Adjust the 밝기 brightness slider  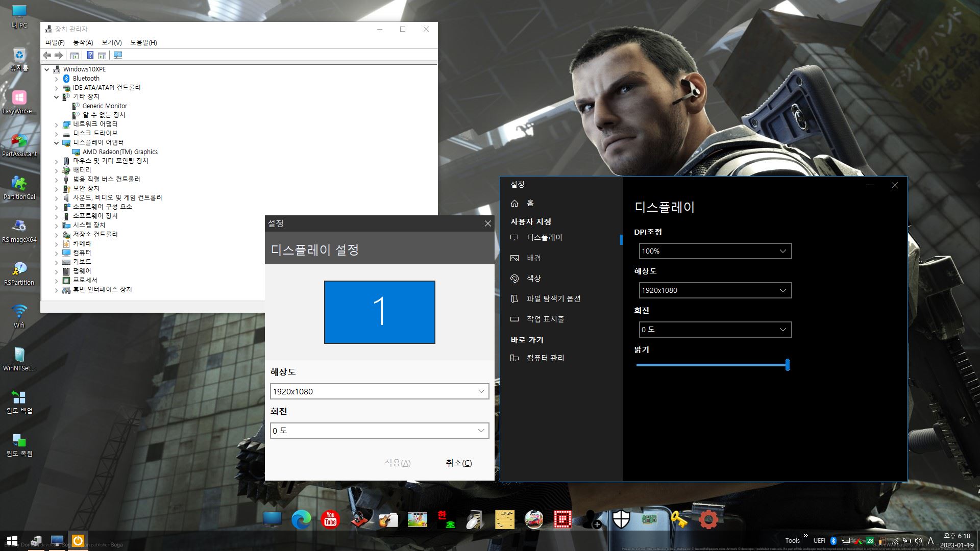[713, 365]
